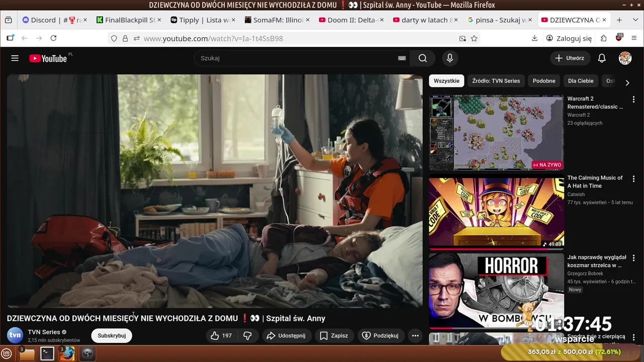Image resolution: width=644 pixels, height=362 pixels.
Task: Click the Podziękuj thanks button
Action: click(380, 335)
